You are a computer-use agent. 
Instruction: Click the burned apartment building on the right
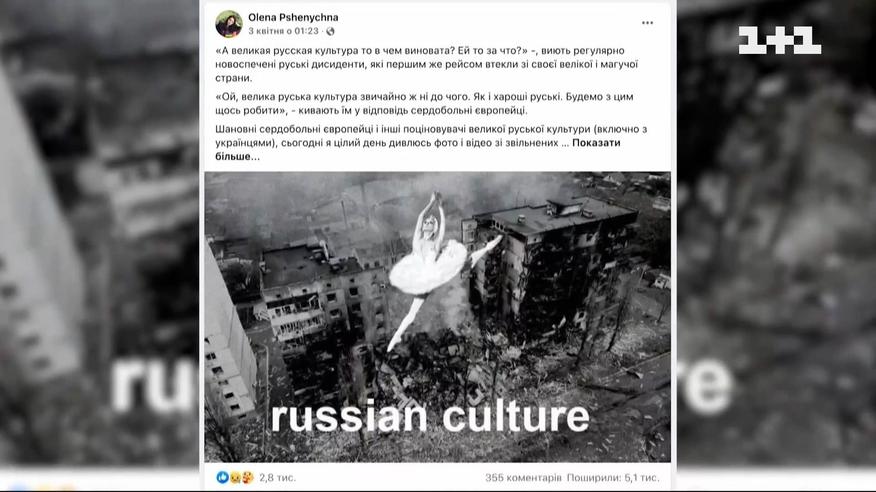550,262
